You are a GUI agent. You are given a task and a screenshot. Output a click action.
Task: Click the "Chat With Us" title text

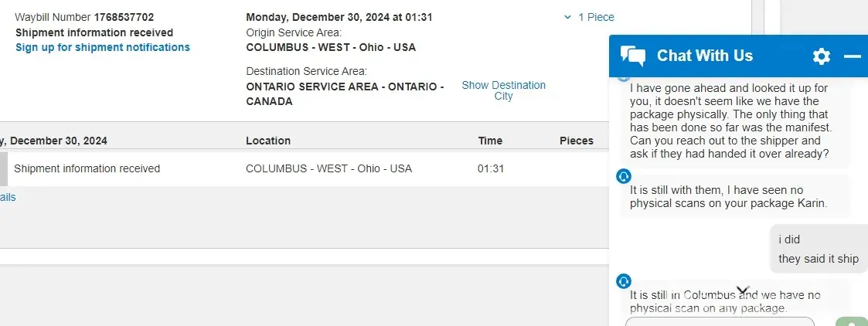704,56
